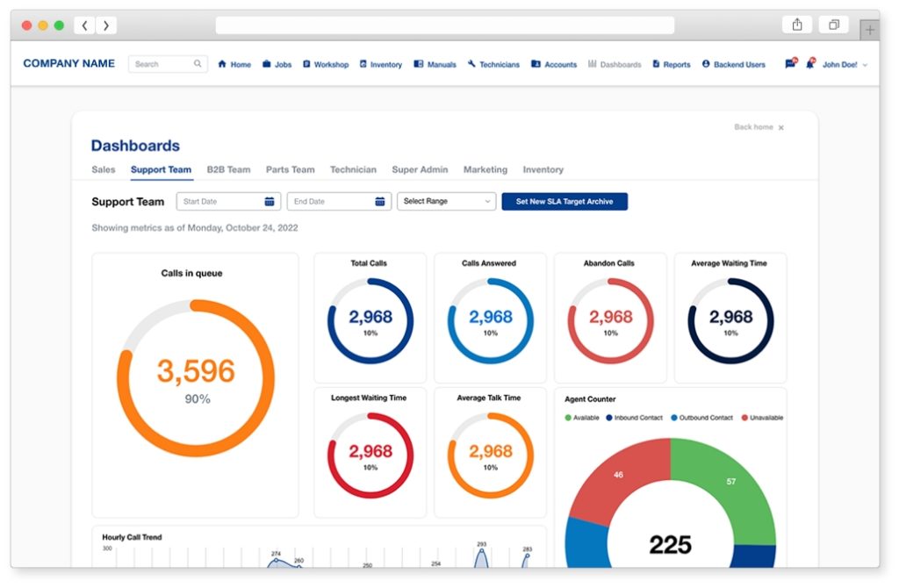The height and width of the screenshot is (588, 899).
Task: Click the Workshop icon in the top navbar
Action: point(306,64)
